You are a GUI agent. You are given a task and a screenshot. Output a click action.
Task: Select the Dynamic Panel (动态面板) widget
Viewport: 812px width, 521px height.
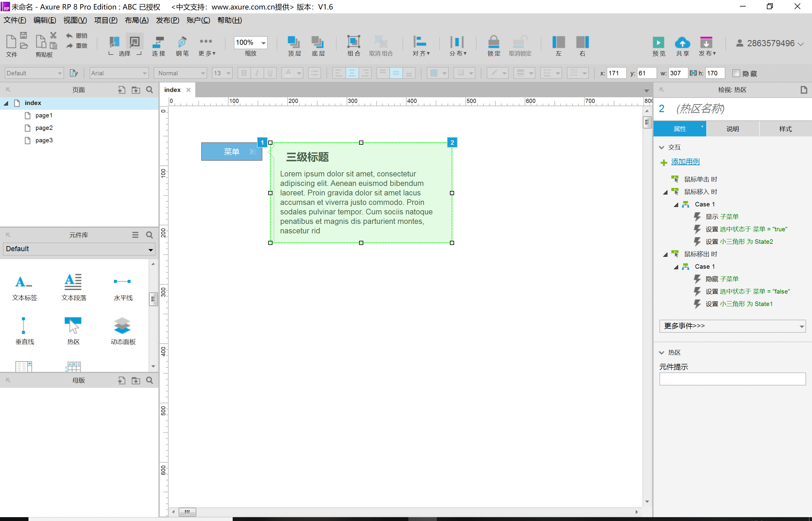coord(123,331)
